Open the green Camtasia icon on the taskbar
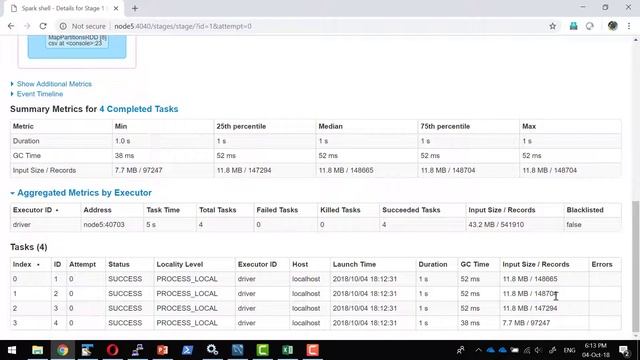The height and width of the screenshot is (360, 640). pos(262,350)
